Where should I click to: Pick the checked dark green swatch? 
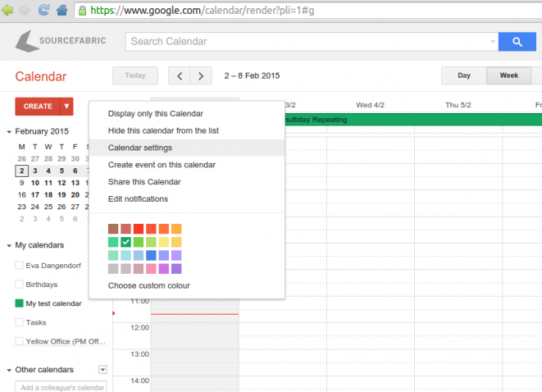125,242
